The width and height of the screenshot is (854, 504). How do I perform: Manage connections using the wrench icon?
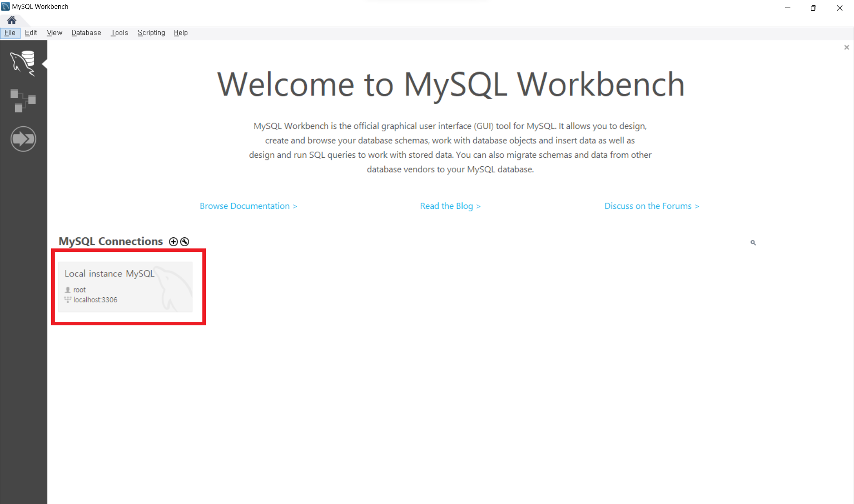click(x=184, y=241)
